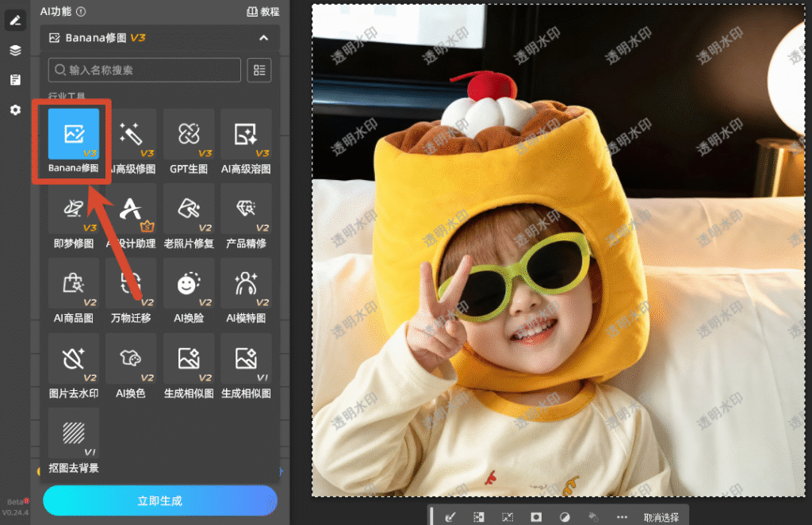Screen dimensions: 812x525
Task: Click the 取消选择 deselect button
Action: (661, 517)
